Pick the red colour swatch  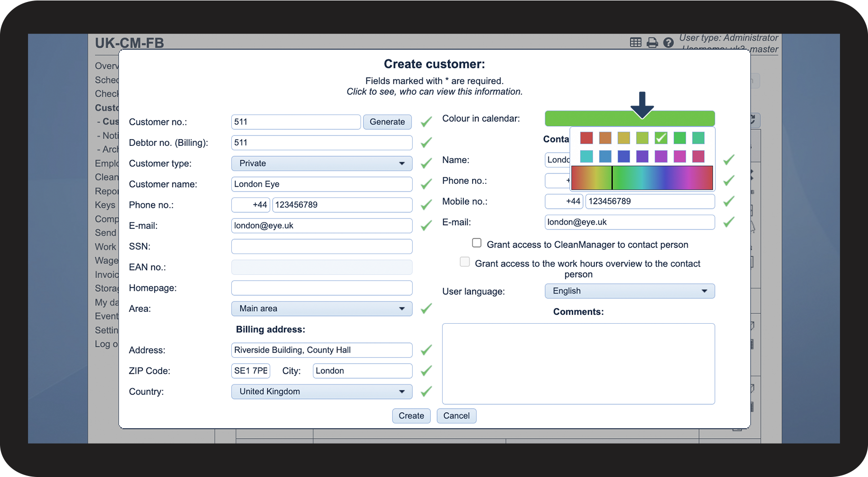[x=587, y=138]
